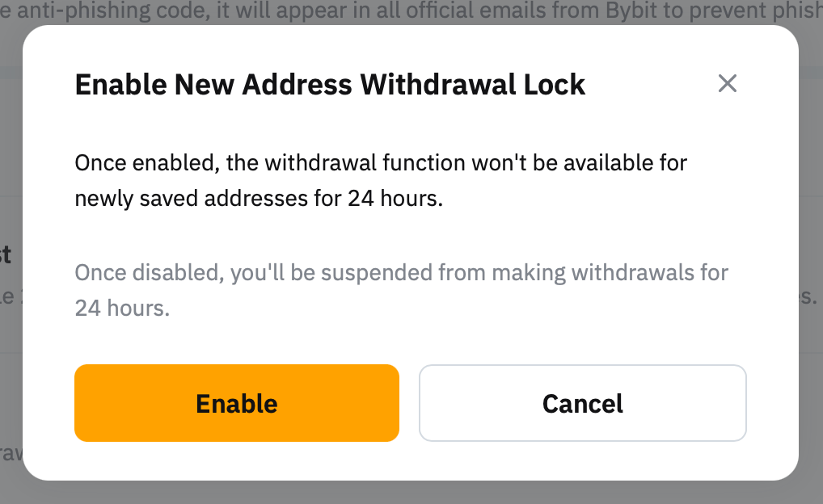Click the grey X at the dialog's corner
Viewport: 823px width, 504px height.
[x=728, y=83]
